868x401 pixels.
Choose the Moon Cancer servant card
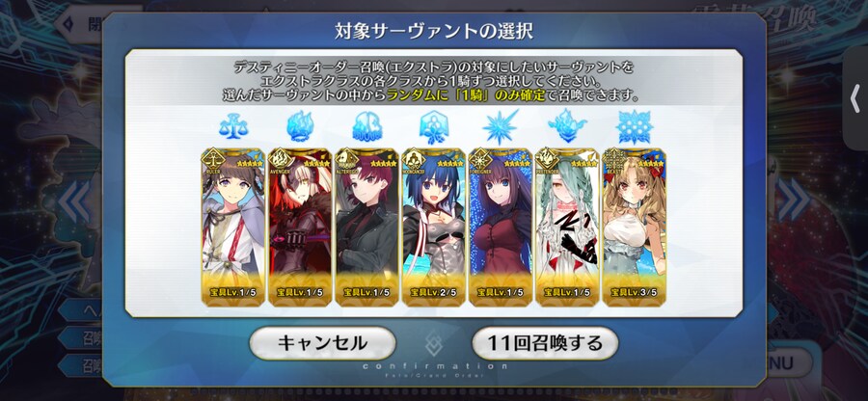(433, 227)
